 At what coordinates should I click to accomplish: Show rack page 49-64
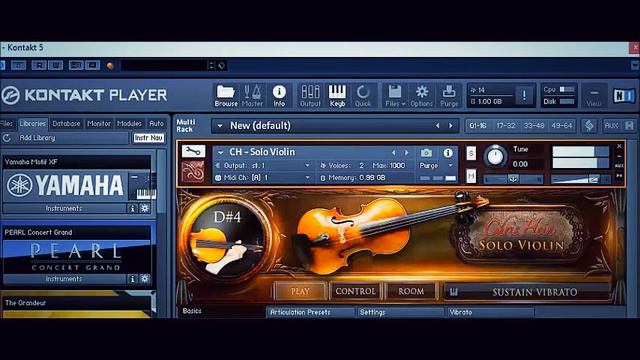562,126
